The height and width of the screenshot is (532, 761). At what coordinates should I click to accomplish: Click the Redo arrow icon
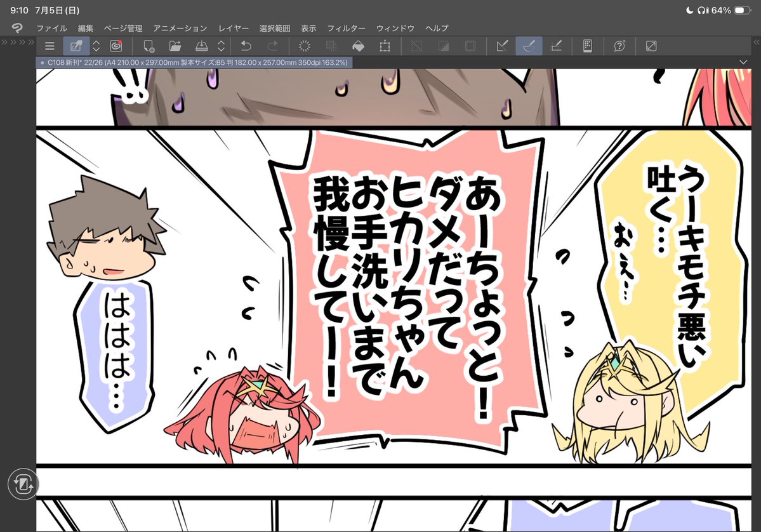coord(273,46)
